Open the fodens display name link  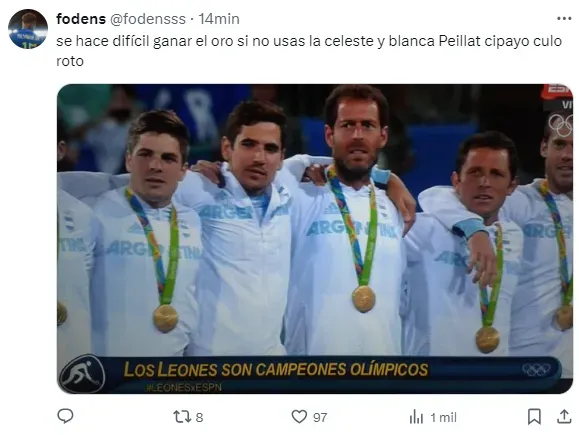point(81,19)
